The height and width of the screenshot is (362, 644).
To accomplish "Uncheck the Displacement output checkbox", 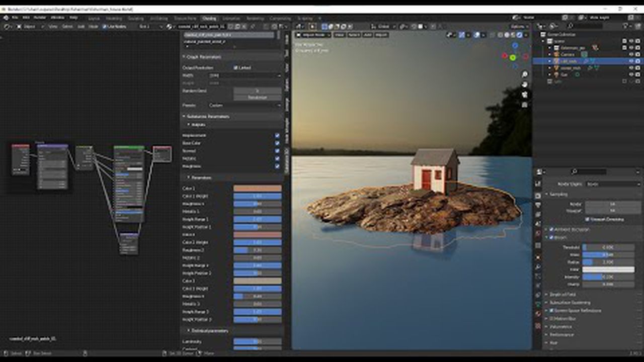I will (x=278, y=135).
